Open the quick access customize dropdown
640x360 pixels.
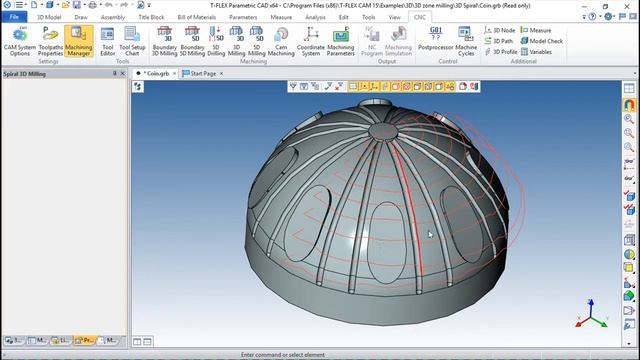pos(149,5)
